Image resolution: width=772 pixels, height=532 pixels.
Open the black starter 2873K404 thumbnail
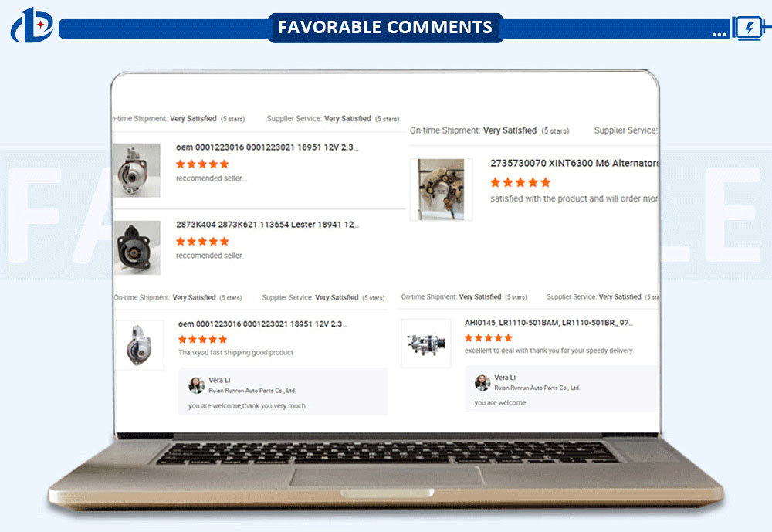tap(137, 248)
